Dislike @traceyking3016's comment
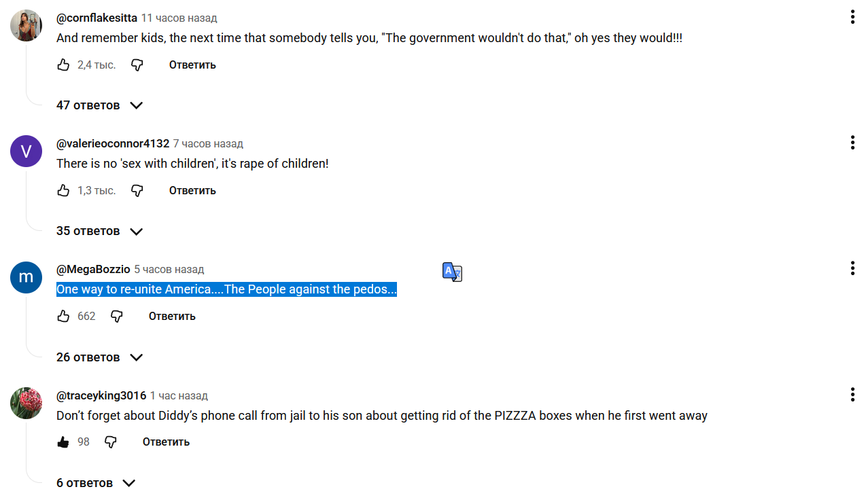The image size is (868, 502). click(x=111, y=442)
